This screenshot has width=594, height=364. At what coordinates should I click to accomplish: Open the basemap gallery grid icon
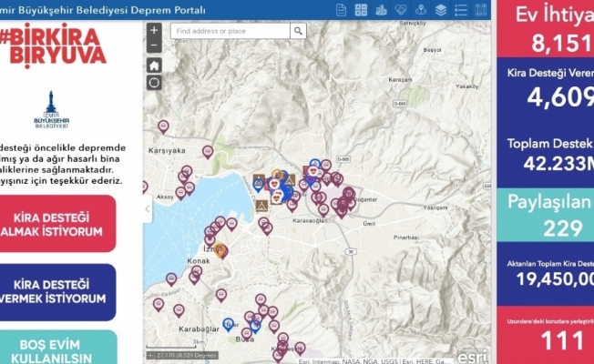coord(361,10)
